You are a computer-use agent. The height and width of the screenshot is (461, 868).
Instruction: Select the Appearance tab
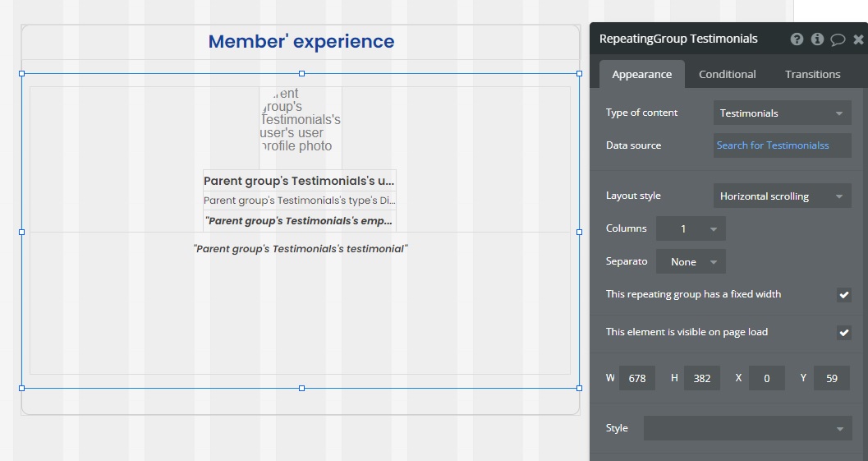coord(641,74)
